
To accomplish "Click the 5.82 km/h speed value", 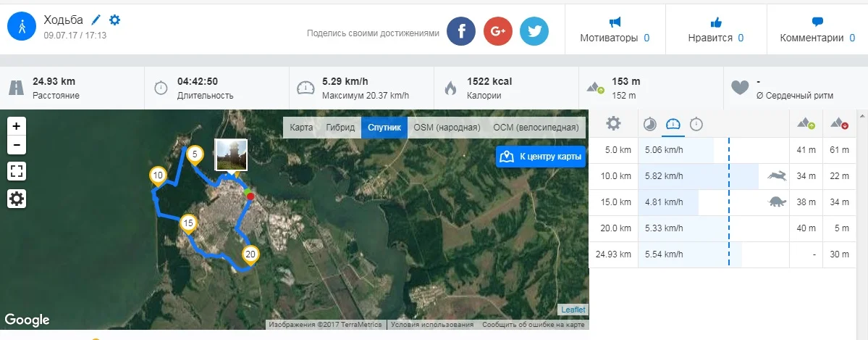I will tap(664, 176).
